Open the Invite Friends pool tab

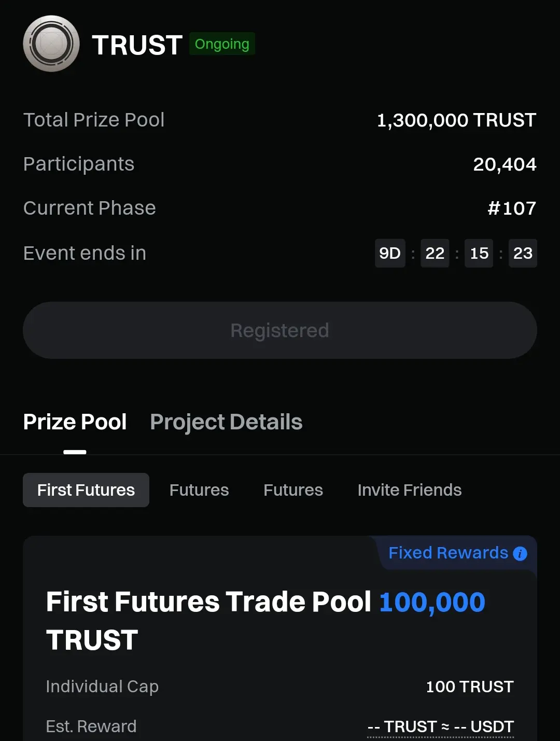pos(410,490)
